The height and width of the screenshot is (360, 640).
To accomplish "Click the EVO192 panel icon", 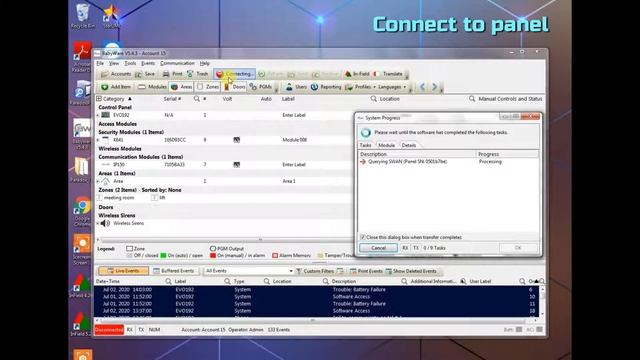I will click(x=106, y=115).
